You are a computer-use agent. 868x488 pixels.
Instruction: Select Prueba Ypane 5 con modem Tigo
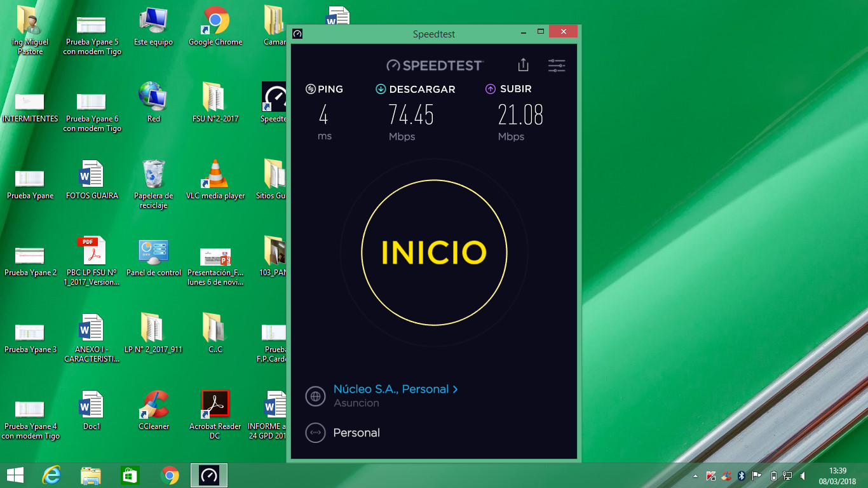tap(92, 35)
